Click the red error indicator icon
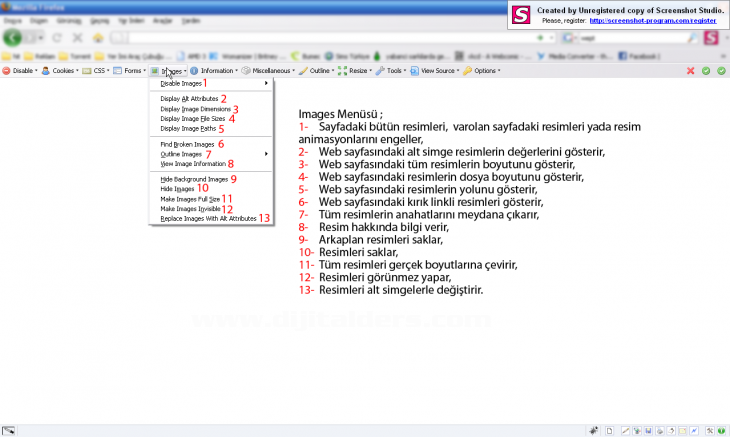Viewport: 730px width, 437px height. pos(690,71)
